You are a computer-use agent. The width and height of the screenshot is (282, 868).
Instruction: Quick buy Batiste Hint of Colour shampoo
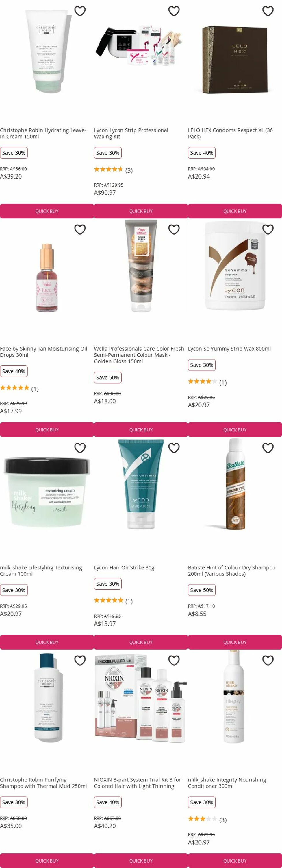[x=235, y=642]
